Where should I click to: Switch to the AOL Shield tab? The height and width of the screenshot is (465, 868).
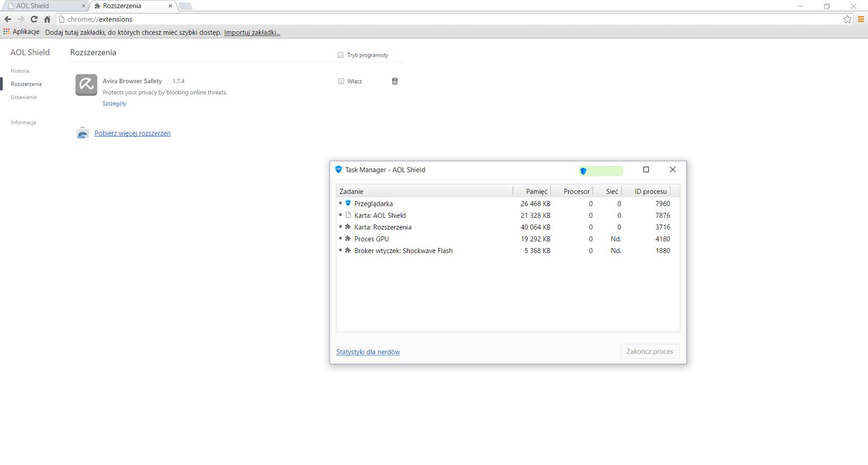click(44, 6)
